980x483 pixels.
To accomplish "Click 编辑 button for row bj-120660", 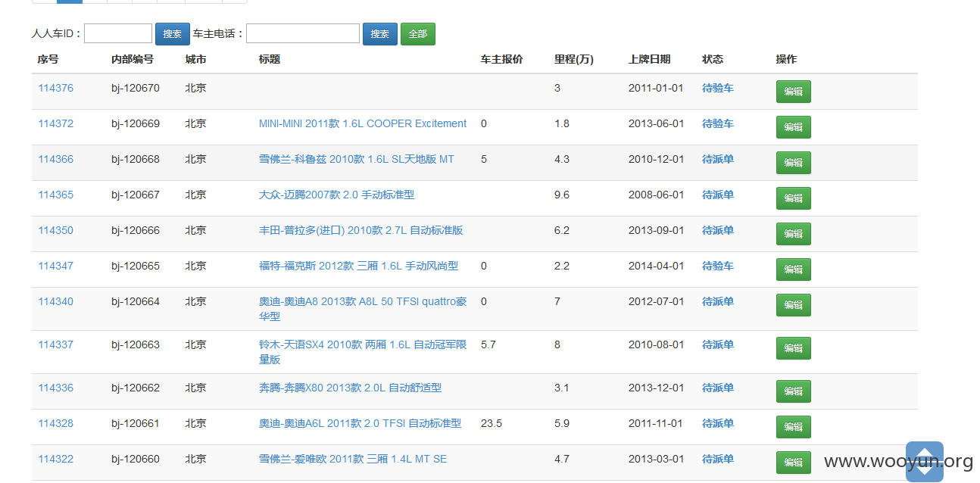I will coord(793,463).
